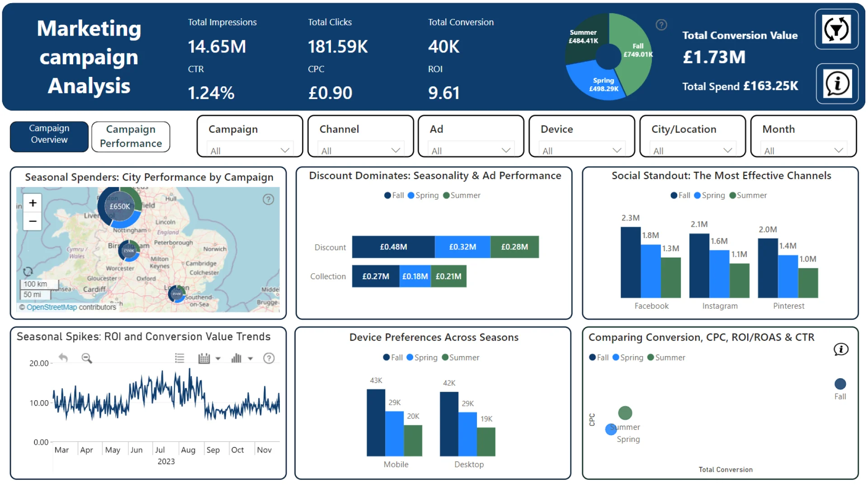
Task: Click info icon in Comparing Conversion panel
Action: pos(841,349)
